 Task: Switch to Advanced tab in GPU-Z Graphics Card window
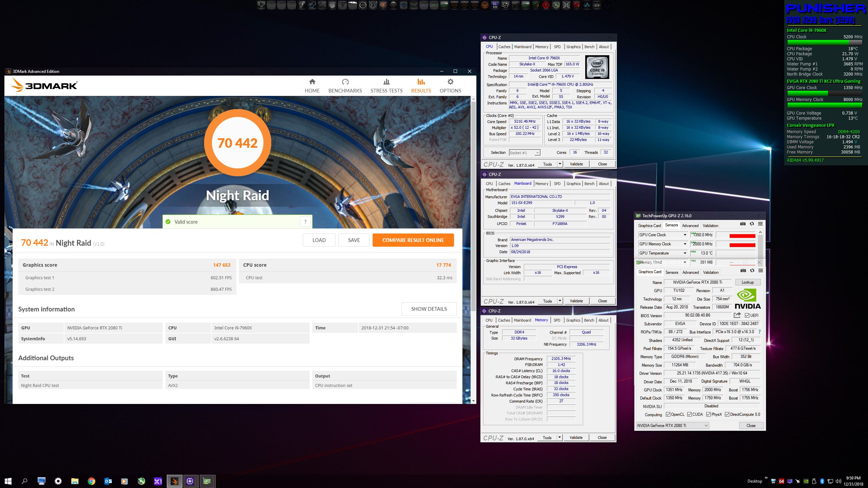point(690,272)
